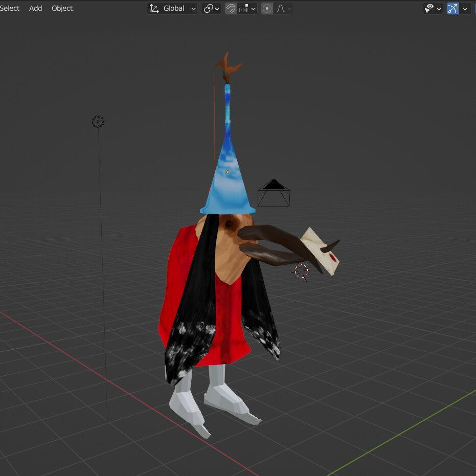Expand the pivot point dropdown
476x476 pixels.
click(211, 8)
